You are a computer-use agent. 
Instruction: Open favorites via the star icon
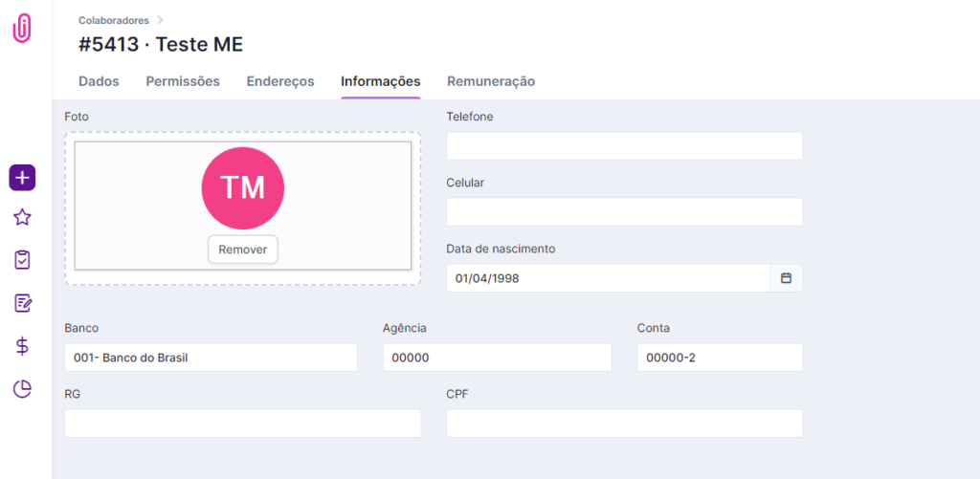pos(22,217)
